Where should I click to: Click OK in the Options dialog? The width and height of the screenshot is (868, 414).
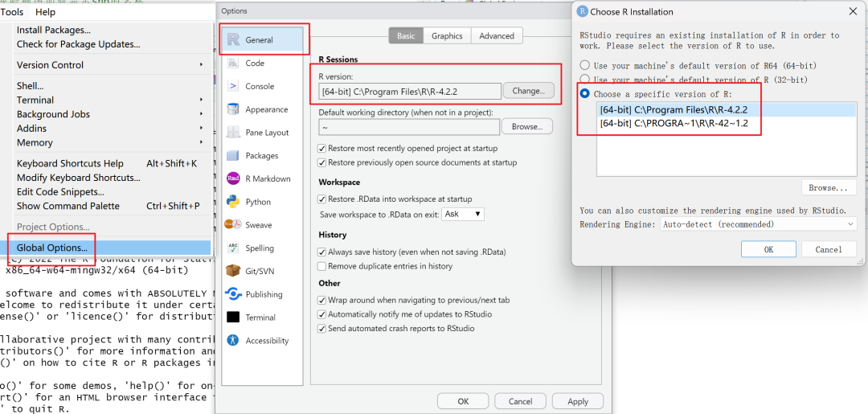pyautogui.click(x=464, y=401)
